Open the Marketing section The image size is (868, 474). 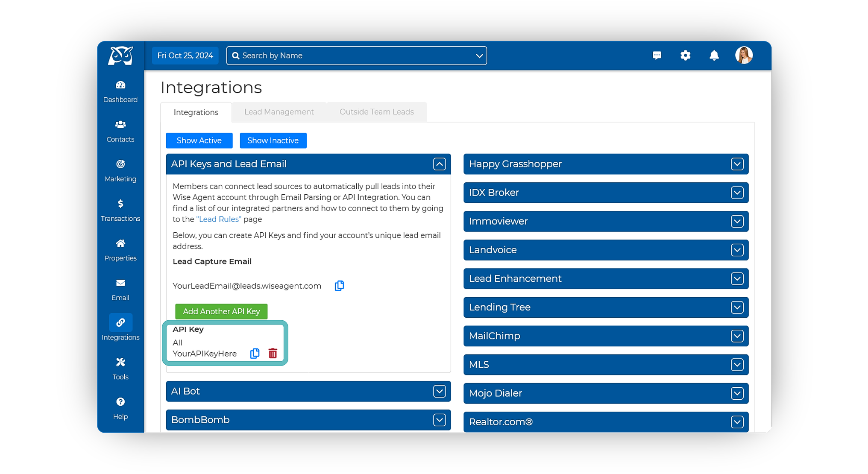coord(120,171)
